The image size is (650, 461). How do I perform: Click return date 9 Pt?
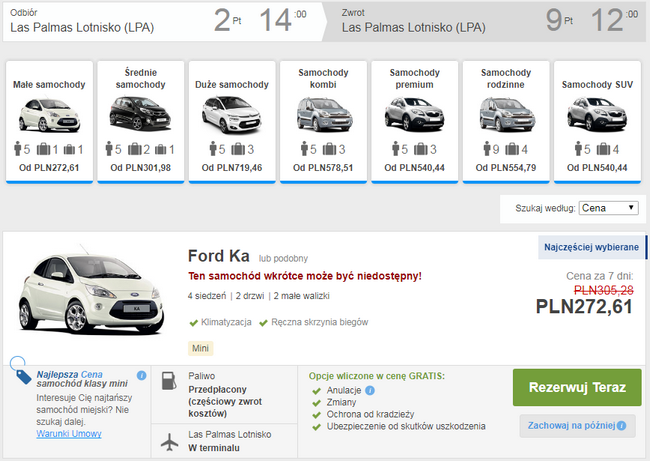(x=559, y=20)
